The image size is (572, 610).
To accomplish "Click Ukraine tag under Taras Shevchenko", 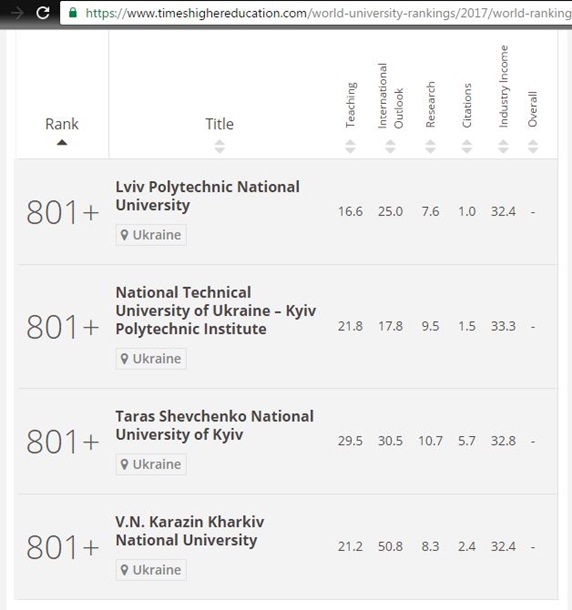I will tap(151, 465).
